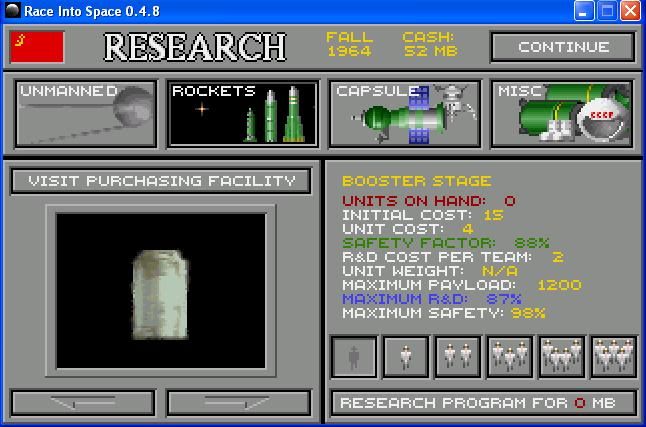Viewport: 646px width, 427px height.
Task: Click the Continue button
Action: click(x=563, y=47)
